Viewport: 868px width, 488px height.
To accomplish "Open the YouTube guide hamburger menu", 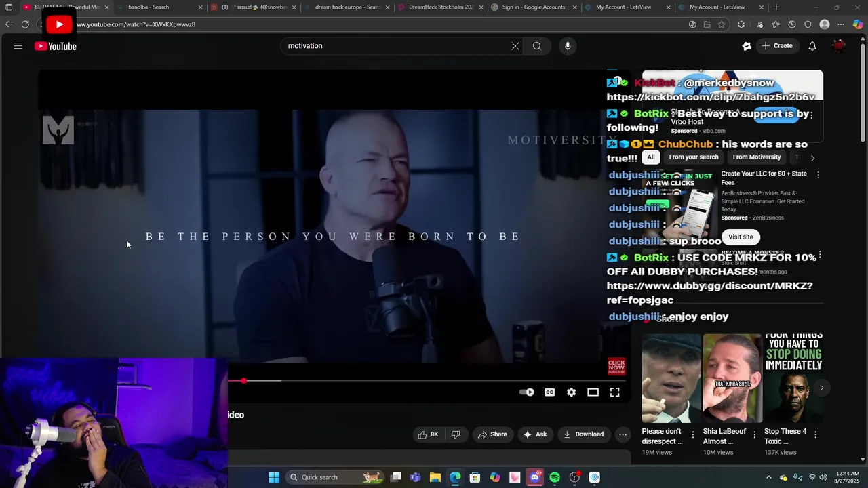I will [x=18, y=46].
